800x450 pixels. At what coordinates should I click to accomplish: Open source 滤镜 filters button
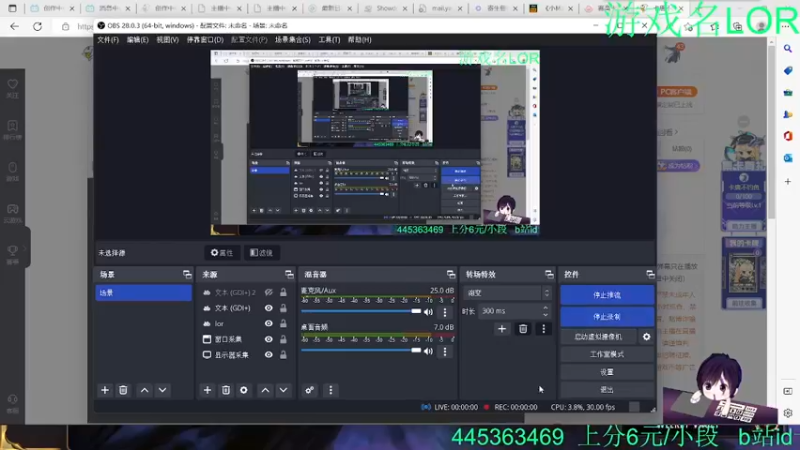pyautogui.click(x=261, y=253)
